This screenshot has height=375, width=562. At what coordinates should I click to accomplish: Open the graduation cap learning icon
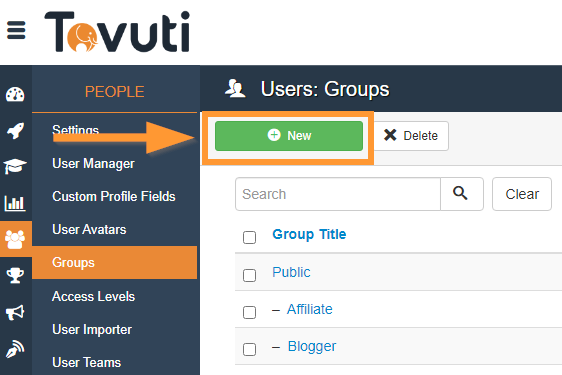tap(15, 166)
